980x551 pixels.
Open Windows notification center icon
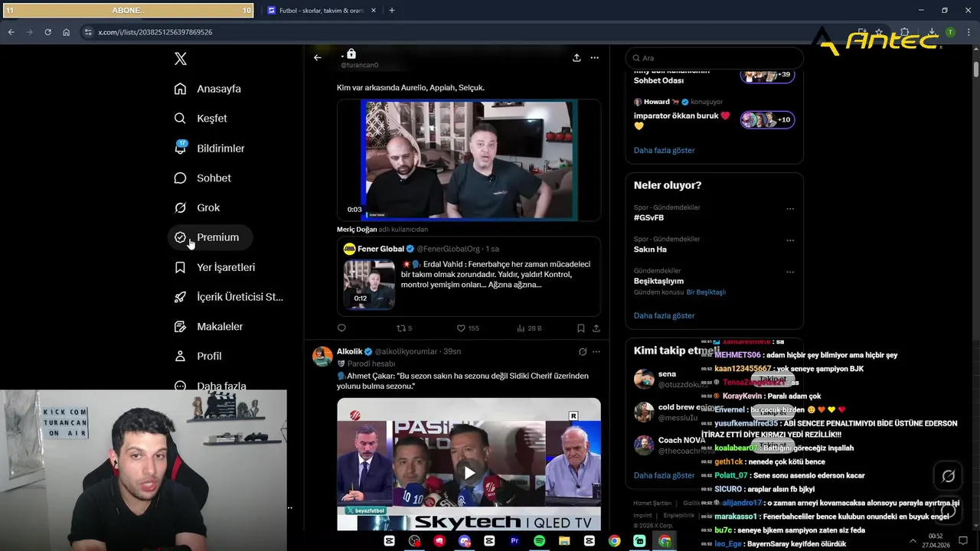click(963, 541)
